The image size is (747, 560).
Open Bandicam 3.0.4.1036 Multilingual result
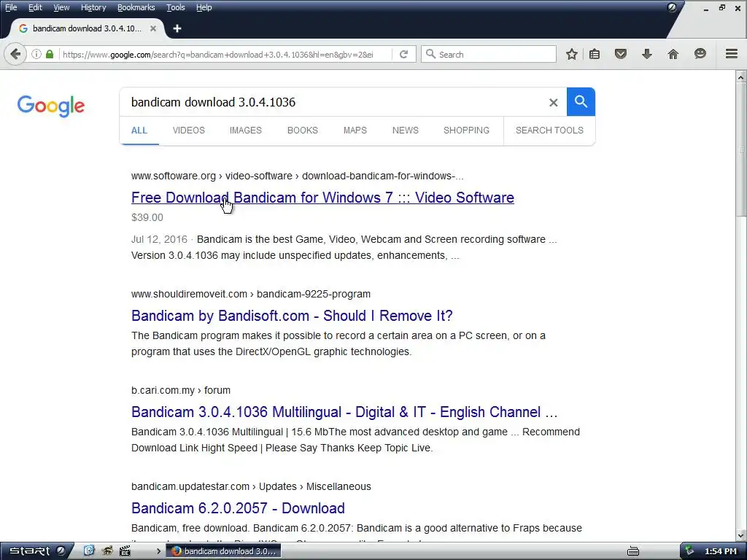[344, 412]
